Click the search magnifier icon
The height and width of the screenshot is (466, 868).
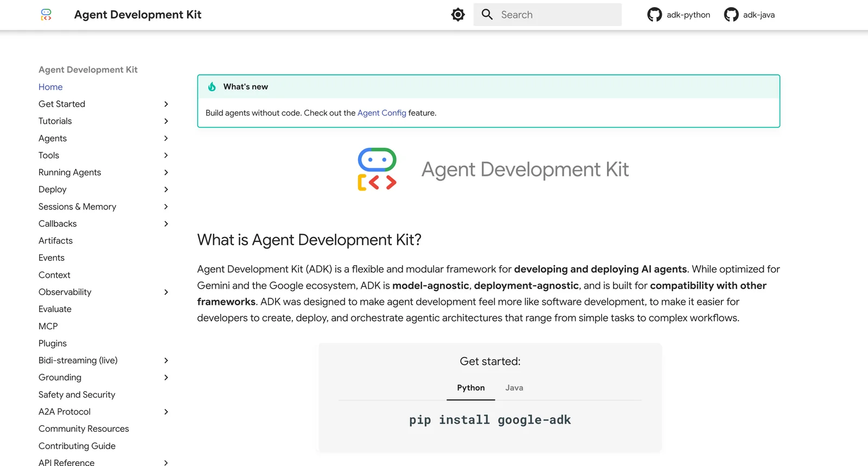[487, 15]
